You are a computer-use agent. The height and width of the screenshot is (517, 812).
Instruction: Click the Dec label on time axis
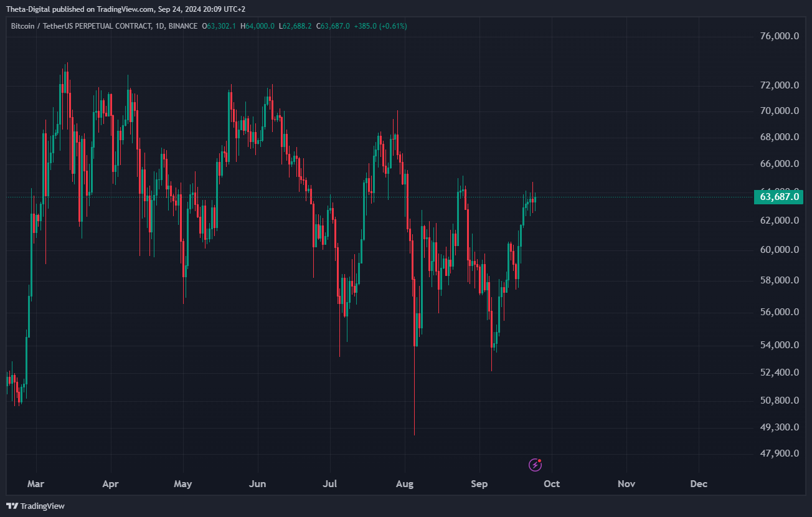click(699, 484)
